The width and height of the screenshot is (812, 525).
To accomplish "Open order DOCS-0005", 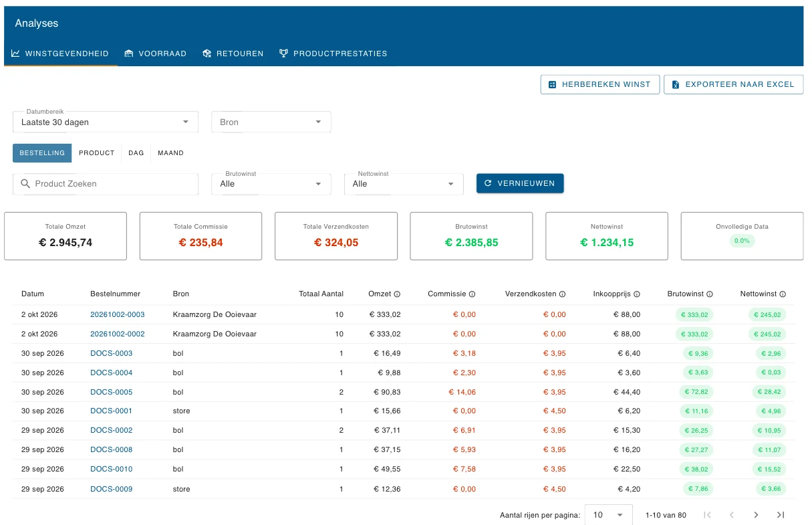I will (112, 392).
